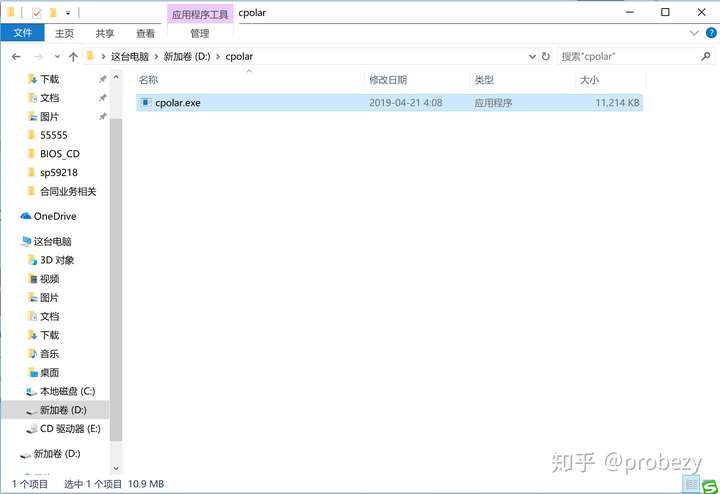Select highlighted 新加卷 (D:) under 这台电脑
720x494 pixels.
point(55,410)
